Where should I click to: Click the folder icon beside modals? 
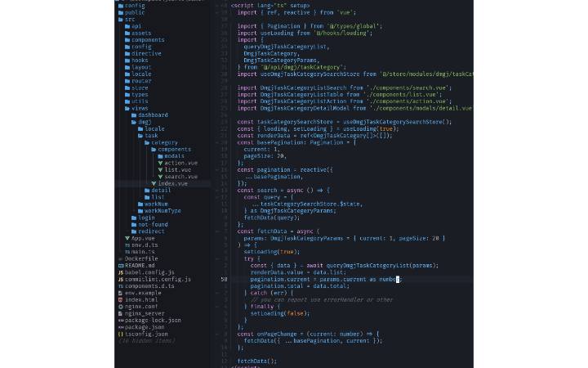click(160, 156)
